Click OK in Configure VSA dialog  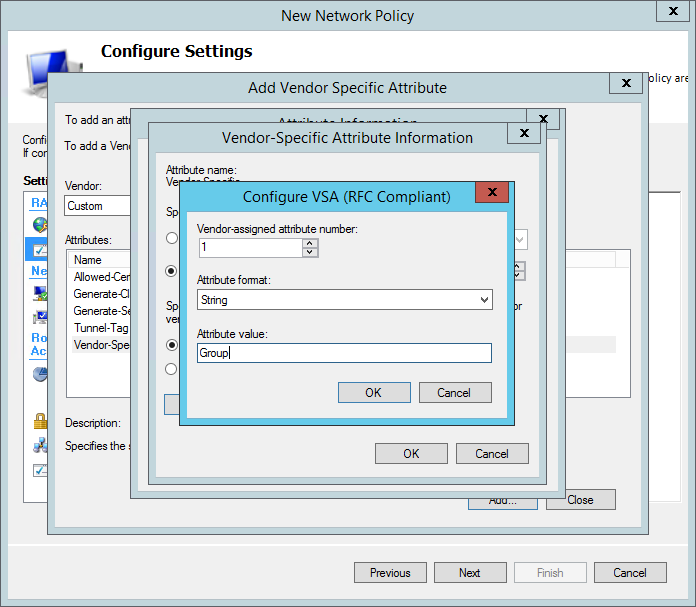(x=374, y=393)
